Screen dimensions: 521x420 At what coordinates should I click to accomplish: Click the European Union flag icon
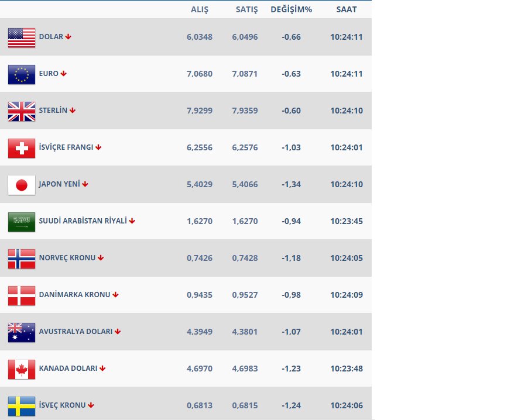point(22,74)
